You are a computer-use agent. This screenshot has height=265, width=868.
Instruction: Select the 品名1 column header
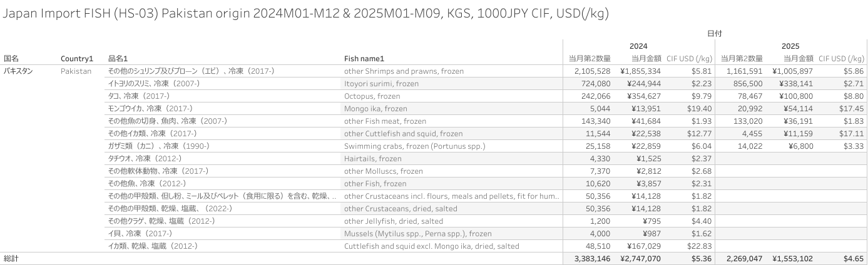pos(118,59)
